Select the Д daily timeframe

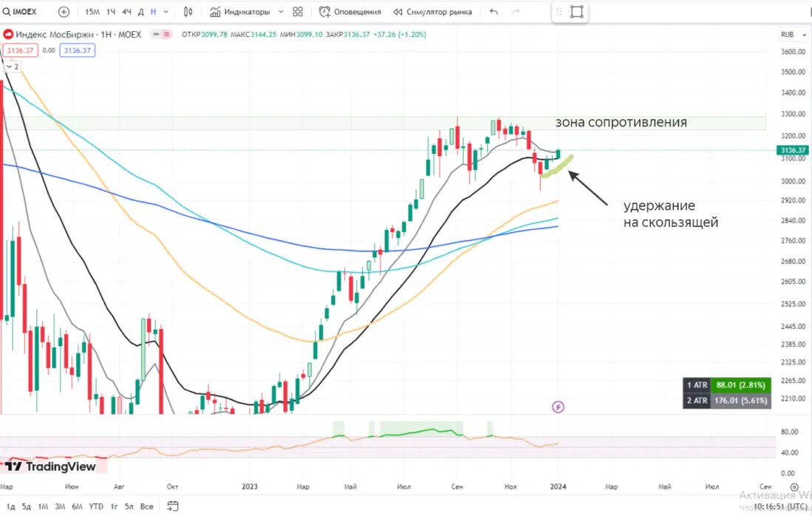click(x=140, y=11)
